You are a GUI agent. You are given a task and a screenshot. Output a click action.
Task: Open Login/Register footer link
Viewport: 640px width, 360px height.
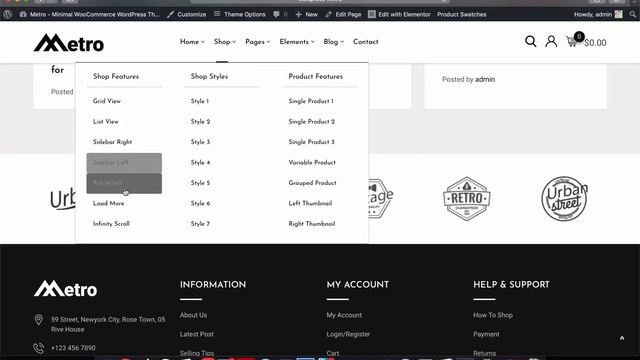tap(348, 334)
